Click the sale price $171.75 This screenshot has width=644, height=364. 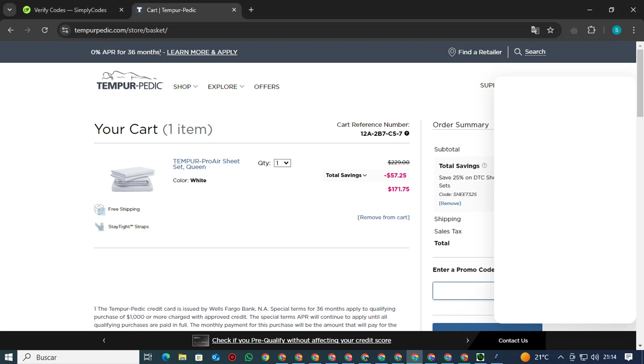[398, 189]
